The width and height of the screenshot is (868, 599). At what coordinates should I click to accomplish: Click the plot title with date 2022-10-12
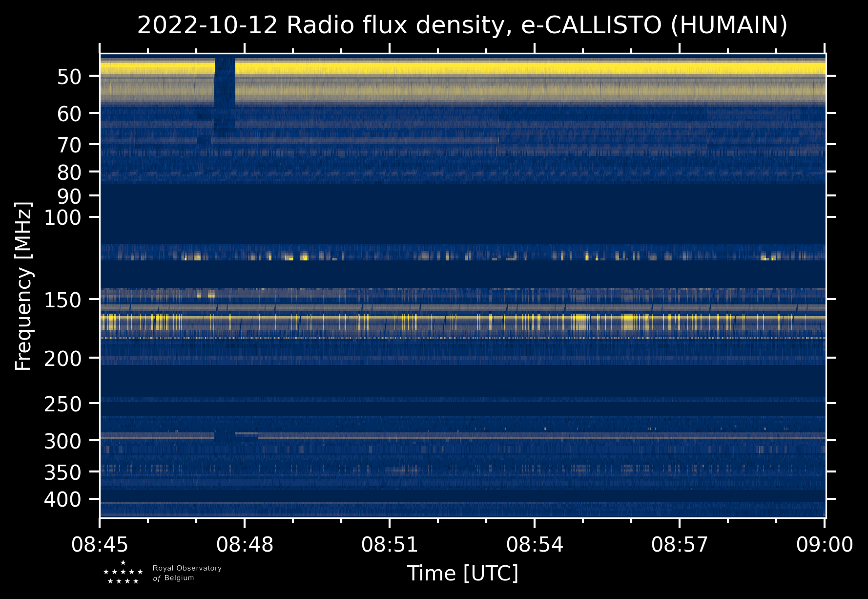(x=462, y=25)
